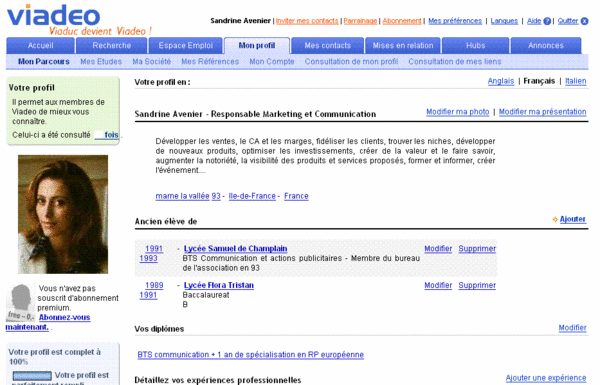The image size is (600, 385).
Task: Click Modifier for Lycée Samuel de Champlain
Action: tap(438, 249)
